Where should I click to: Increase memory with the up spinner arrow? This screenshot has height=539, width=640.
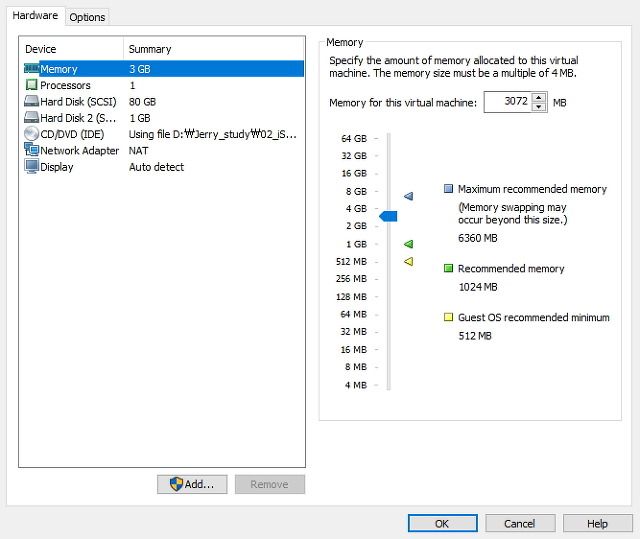point(539,98)
